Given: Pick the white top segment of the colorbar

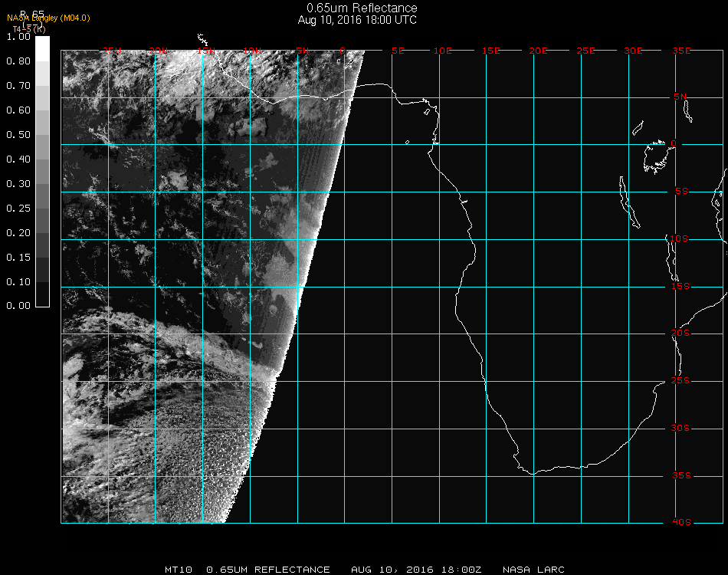Looking at the screenshot, I should coord(42,49).
